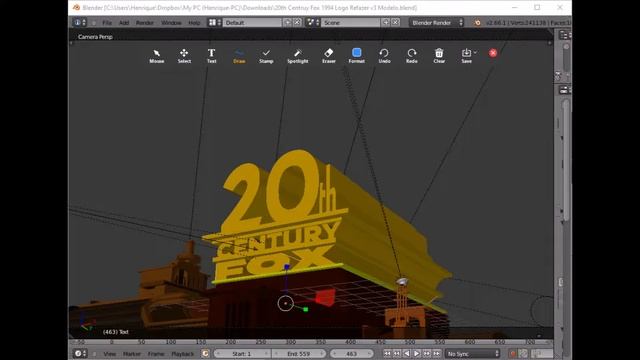
Task: Jump to the first frame
Action: tap(387, 353)
